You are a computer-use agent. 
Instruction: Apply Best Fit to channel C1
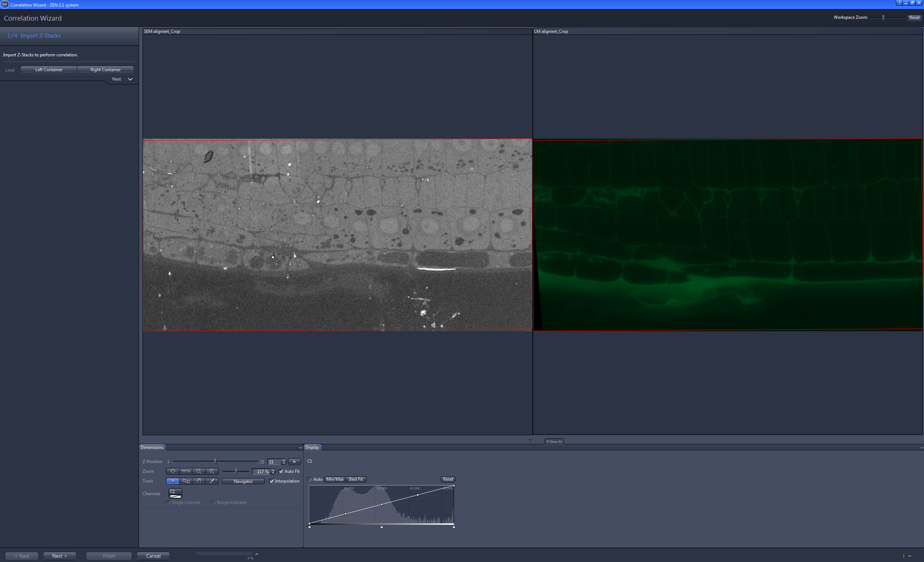[x=355, y=479]
